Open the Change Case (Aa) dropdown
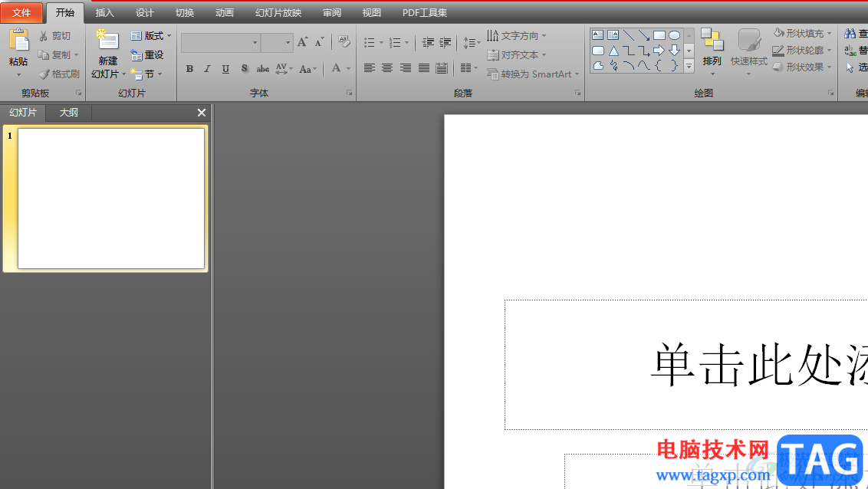 307,68
